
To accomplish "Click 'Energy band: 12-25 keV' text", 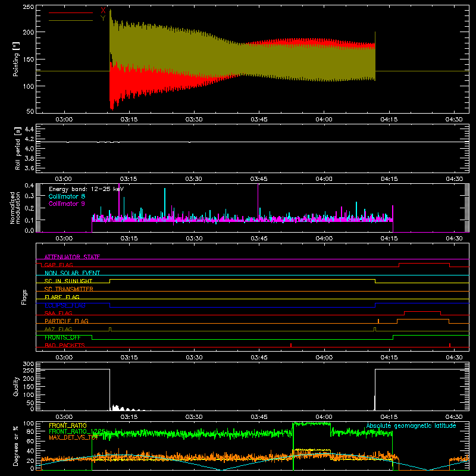I will pos(86,189).
